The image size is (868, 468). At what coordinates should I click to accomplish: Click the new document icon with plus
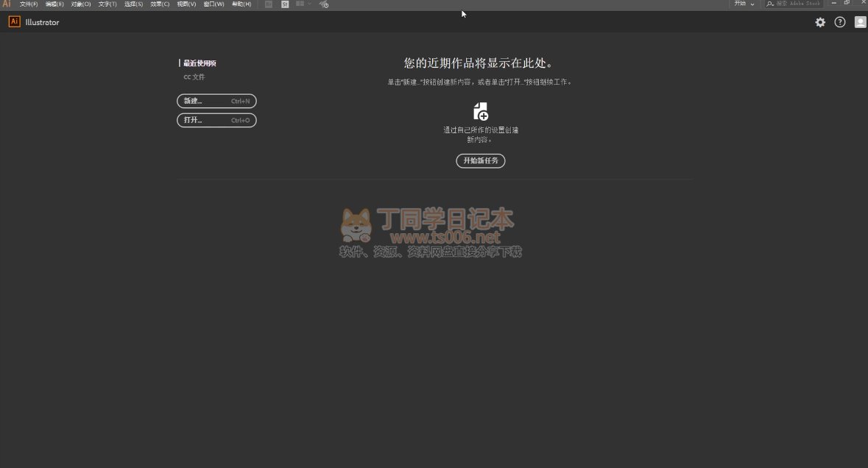(481, 112)
